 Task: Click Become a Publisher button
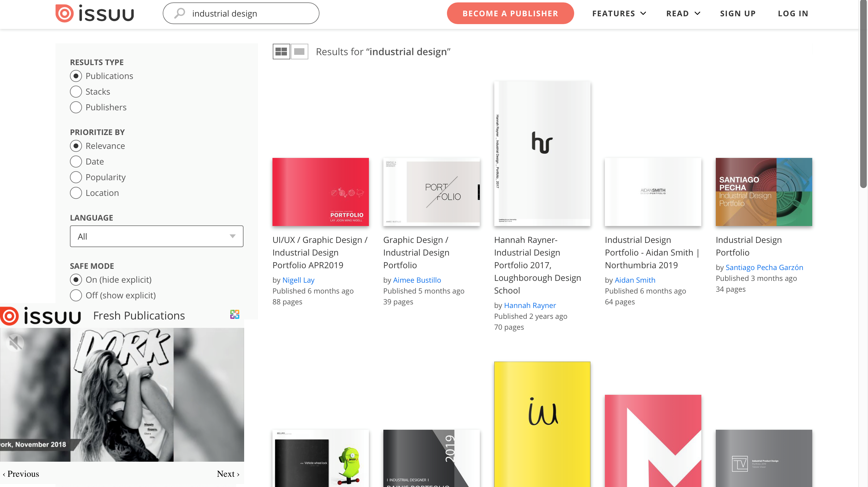point(510,14)
